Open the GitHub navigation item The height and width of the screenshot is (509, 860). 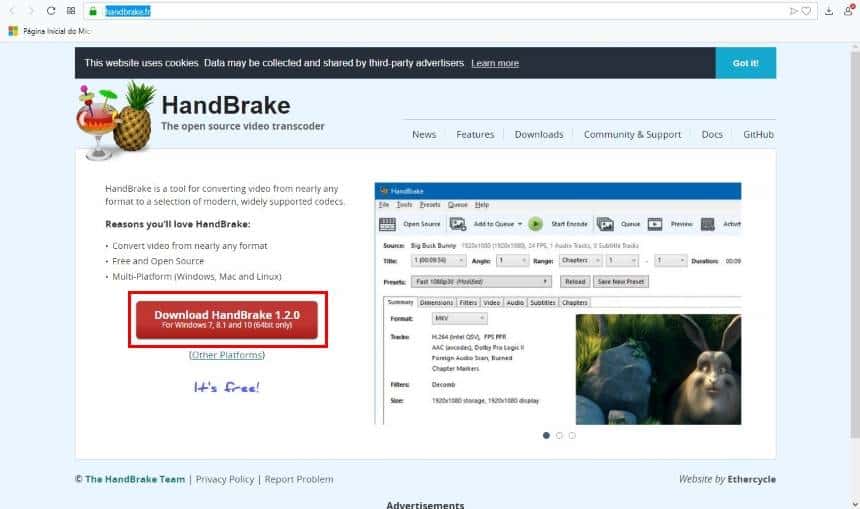click(x=759, y=134)
